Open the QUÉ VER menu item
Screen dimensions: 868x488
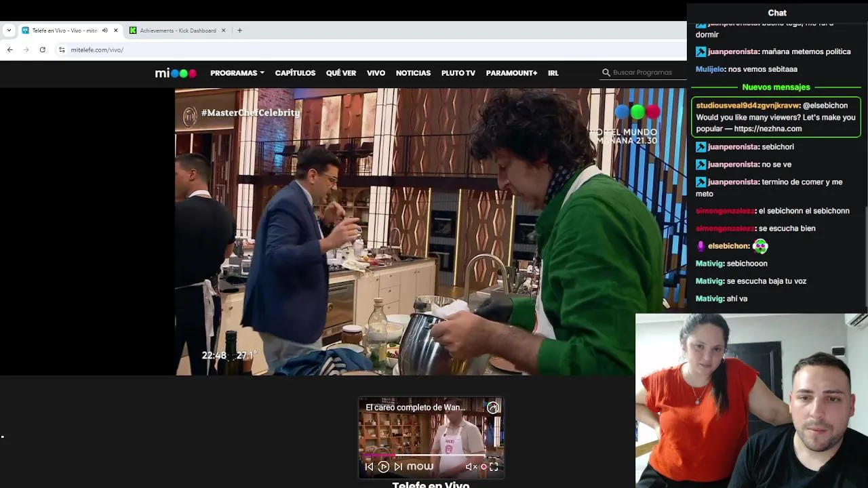tap(341, 73)
